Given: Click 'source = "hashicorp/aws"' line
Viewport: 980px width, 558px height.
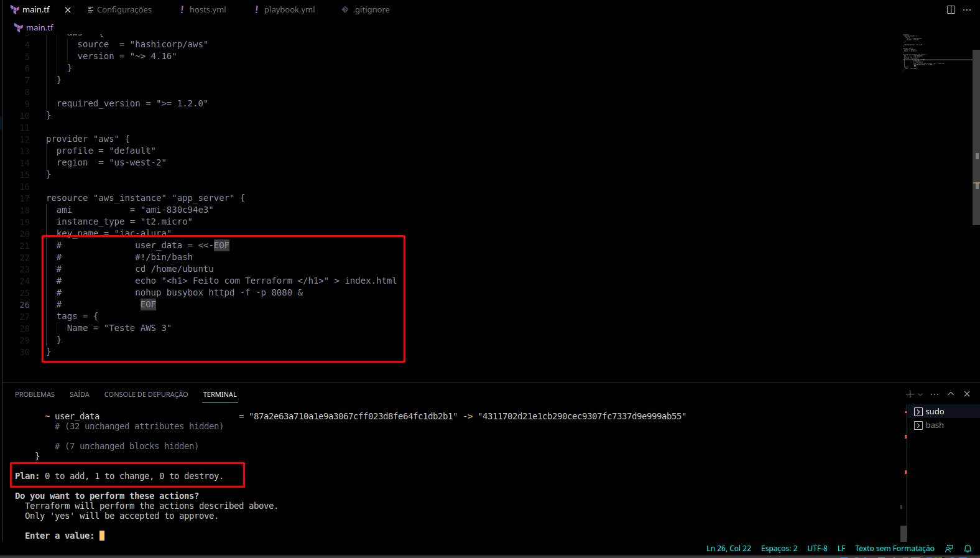Looking at the screenshot, I should click(142, 45).
